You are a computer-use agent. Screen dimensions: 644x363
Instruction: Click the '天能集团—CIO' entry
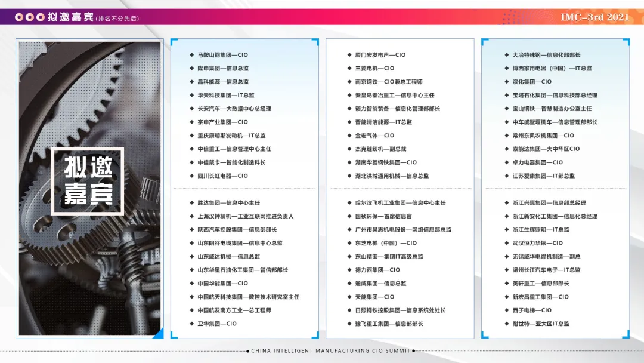(x=374, y=297)
